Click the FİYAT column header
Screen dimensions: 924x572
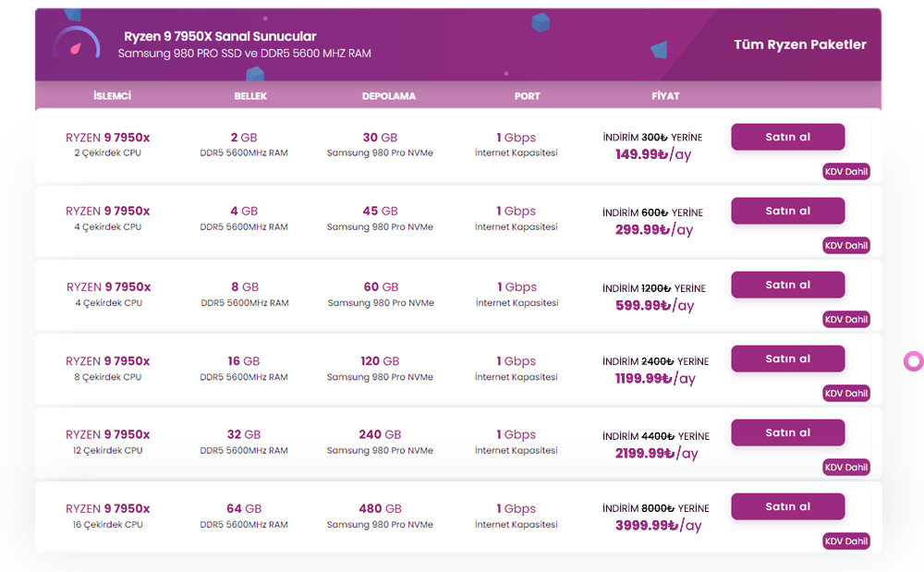tap(665, 96)
